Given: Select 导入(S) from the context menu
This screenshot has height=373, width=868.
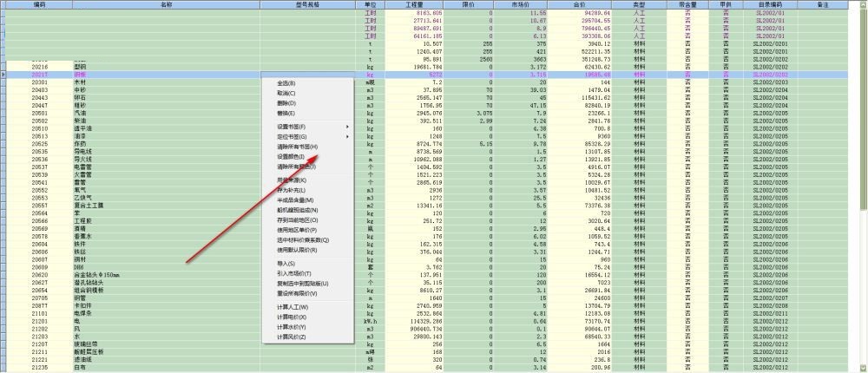Looking at the screenshot, I should tap(286, 264).
